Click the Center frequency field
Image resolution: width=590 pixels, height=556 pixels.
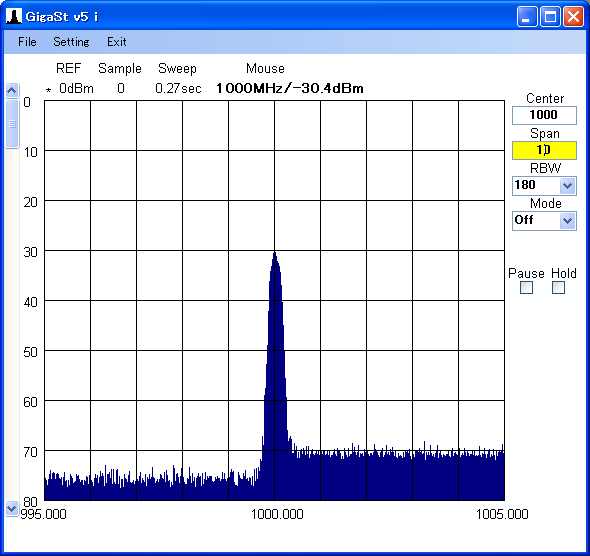pos(544,115)
